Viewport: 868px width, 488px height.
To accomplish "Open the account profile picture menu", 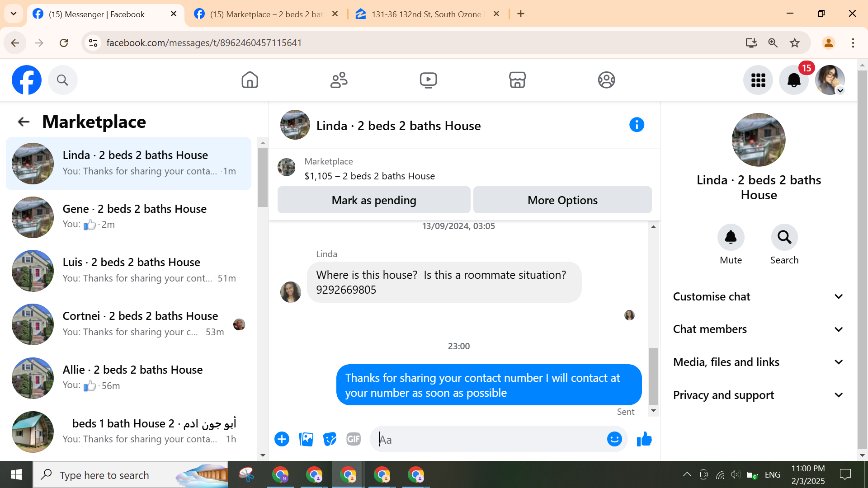I will [x=830, y=80].
